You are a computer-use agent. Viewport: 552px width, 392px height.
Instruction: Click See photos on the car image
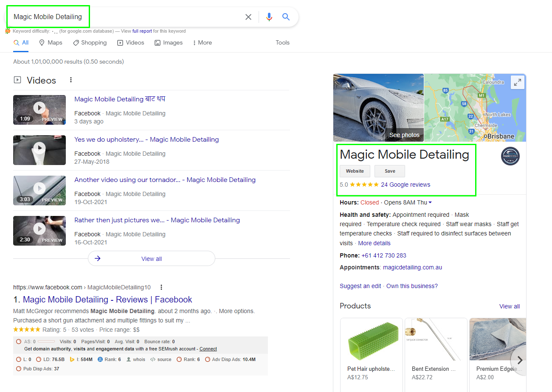click(404, 135)
